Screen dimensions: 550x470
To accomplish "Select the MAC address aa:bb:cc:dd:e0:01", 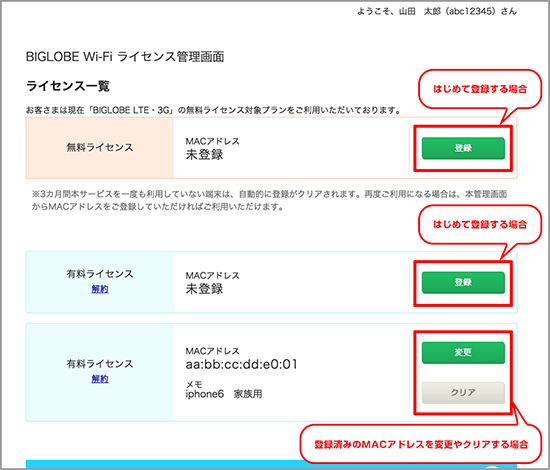I will coord(241,364).
